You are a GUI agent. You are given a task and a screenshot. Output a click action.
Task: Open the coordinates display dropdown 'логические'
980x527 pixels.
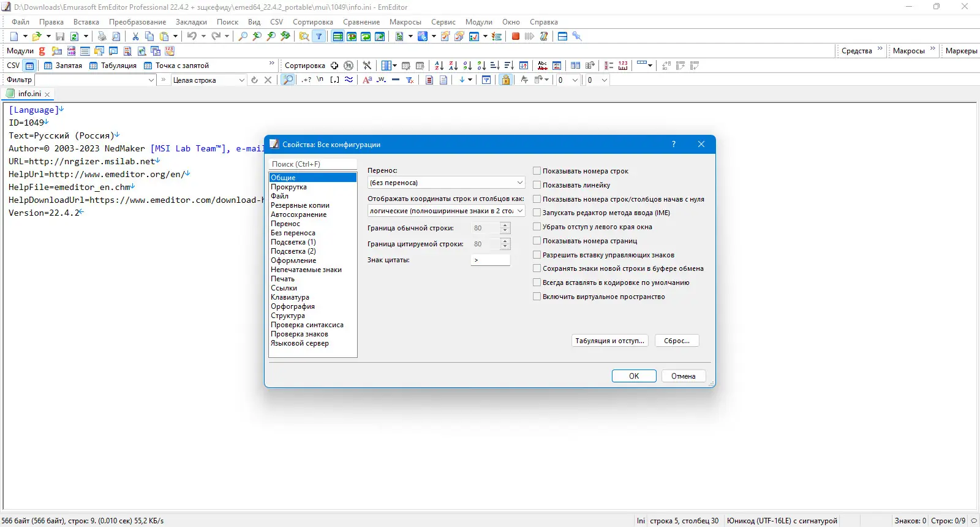point(446,211)
